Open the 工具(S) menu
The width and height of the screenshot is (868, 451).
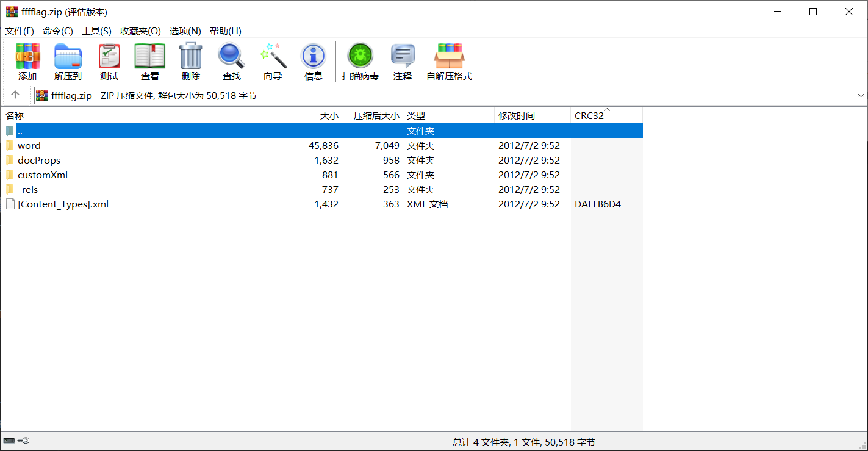pos(97,31)
